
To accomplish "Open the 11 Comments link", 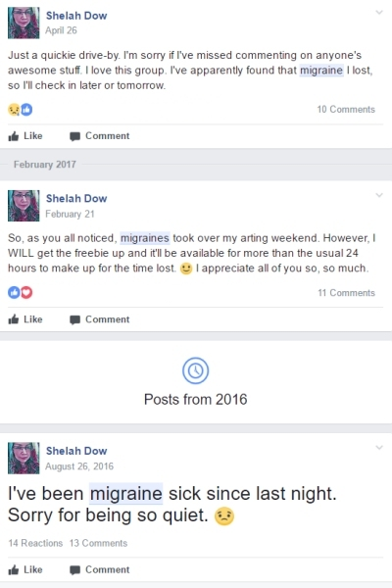I will 346,292.
